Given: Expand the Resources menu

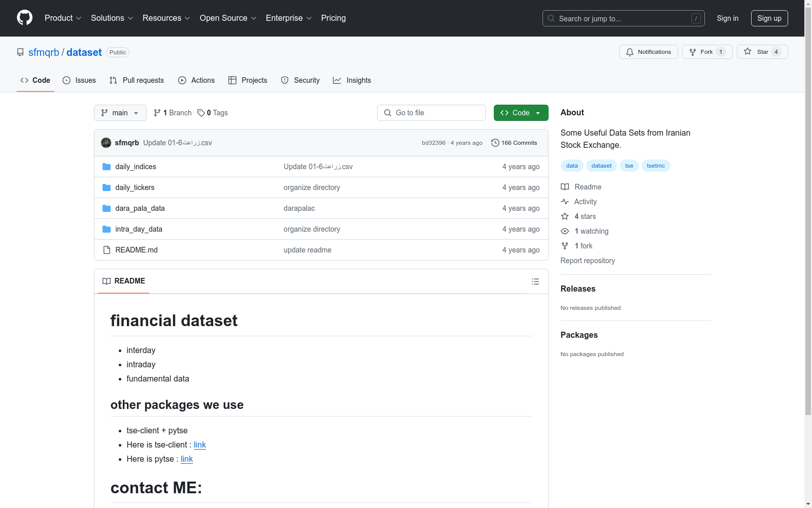Looking at the screenshot, I should coord(166,18).
